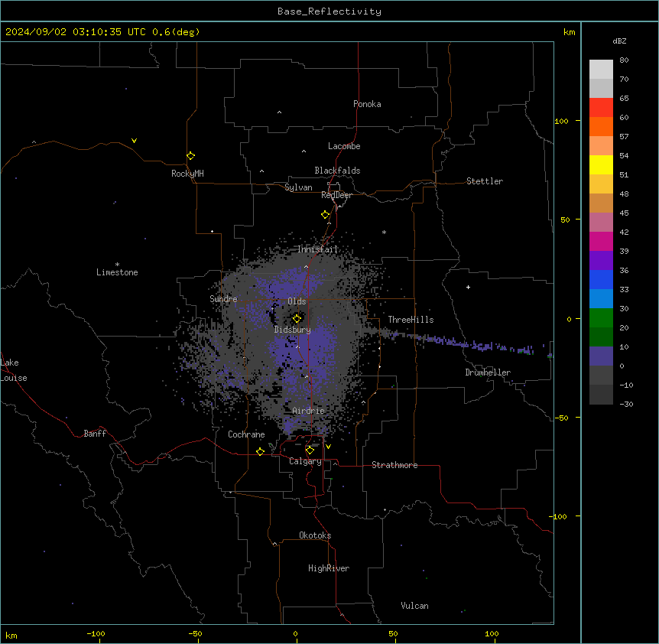Screen dimensions: 659x644
Task: Click the yellow diamond marker above RockyMH
Action: [190, 156]
